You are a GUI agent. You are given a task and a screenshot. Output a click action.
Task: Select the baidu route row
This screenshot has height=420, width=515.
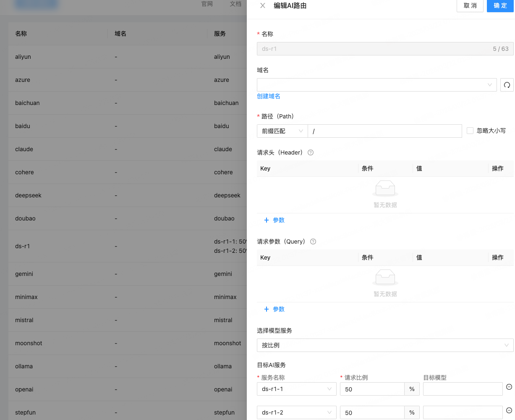click(x=128, y=126)
